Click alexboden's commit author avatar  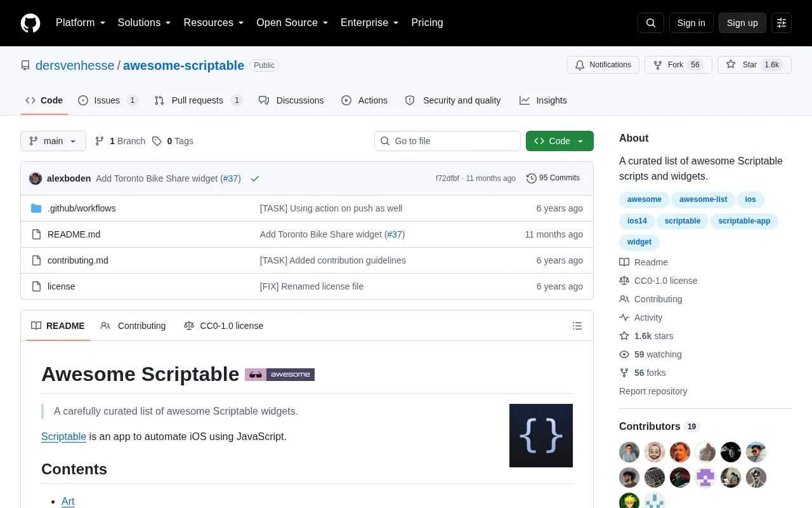pos(36,178)
